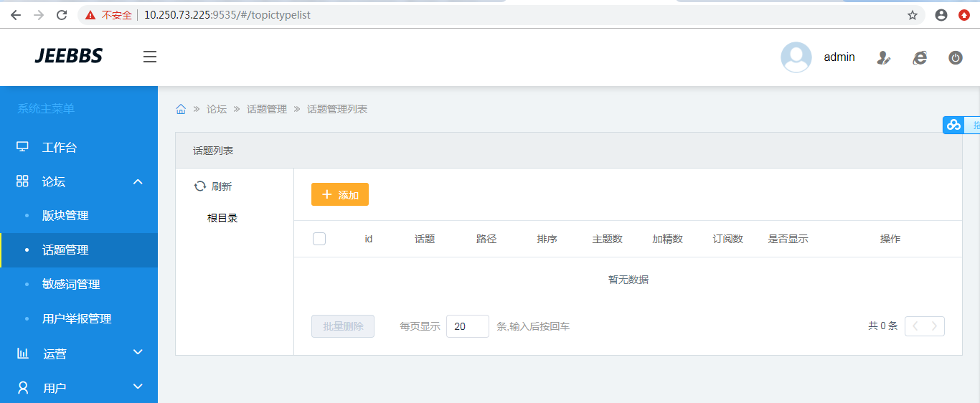Click the Baidu cloud floating widget icon
The width and height of the screenshot is (980, 403).
tap(953, 125)
